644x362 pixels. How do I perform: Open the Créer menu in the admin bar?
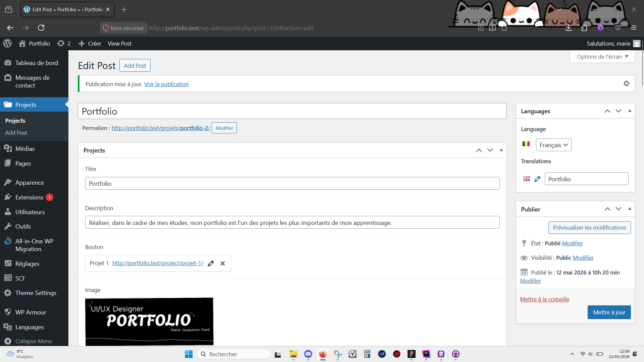[x=90, y=44]
